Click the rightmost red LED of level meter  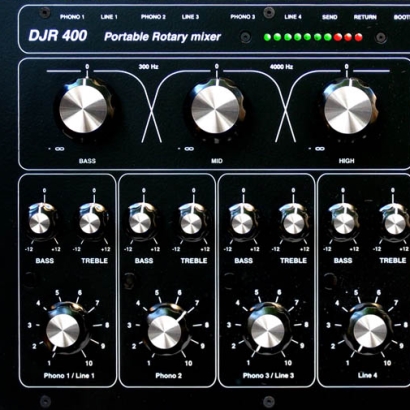[x=358, y=37]
